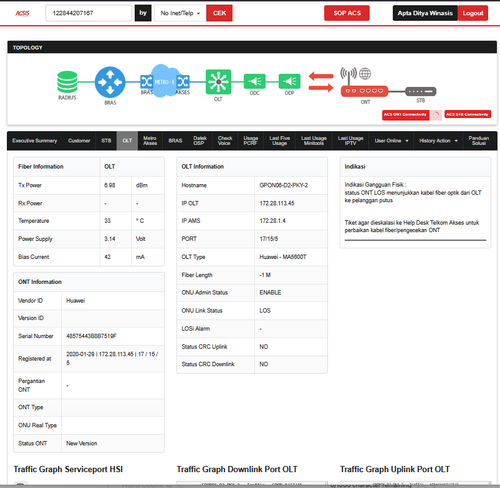Click the ODP icon in topology

[289, 81]
